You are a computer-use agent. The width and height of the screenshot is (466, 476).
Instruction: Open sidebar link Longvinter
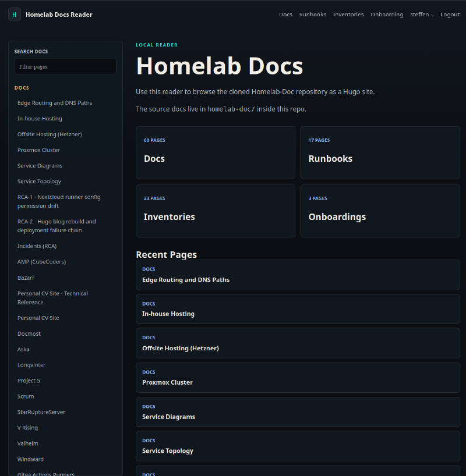pyautogui.click(x=31, y=365)
